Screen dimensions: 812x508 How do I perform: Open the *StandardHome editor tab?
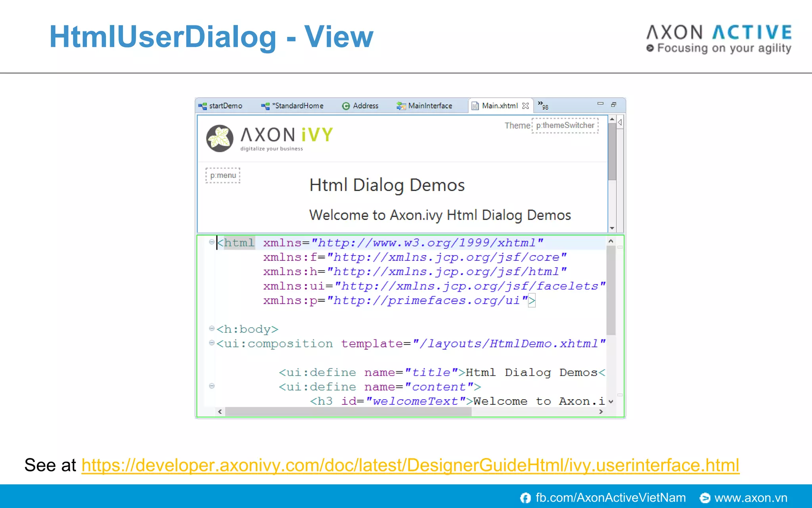pos(293,106)
